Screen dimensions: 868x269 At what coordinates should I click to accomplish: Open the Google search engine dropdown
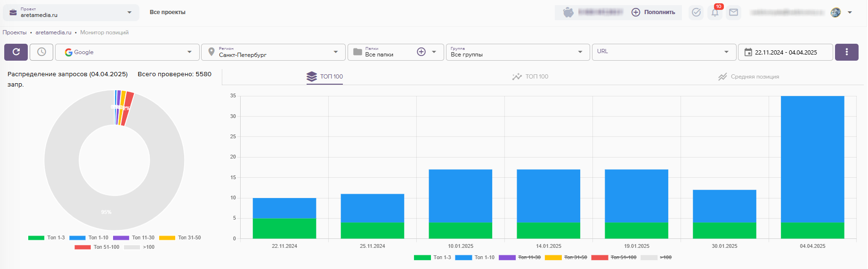tap(127, 52)
